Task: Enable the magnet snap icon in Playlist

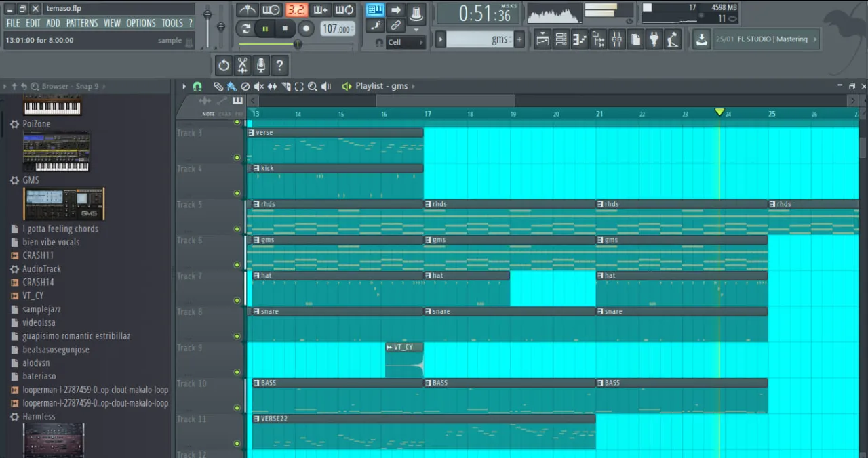Action: coord(197,86)
